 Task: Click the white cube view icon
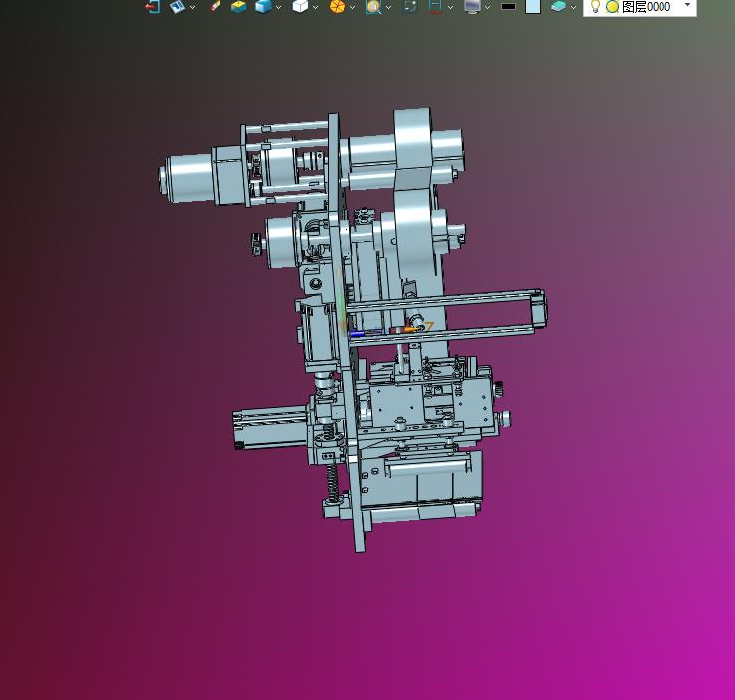(300, 6)
